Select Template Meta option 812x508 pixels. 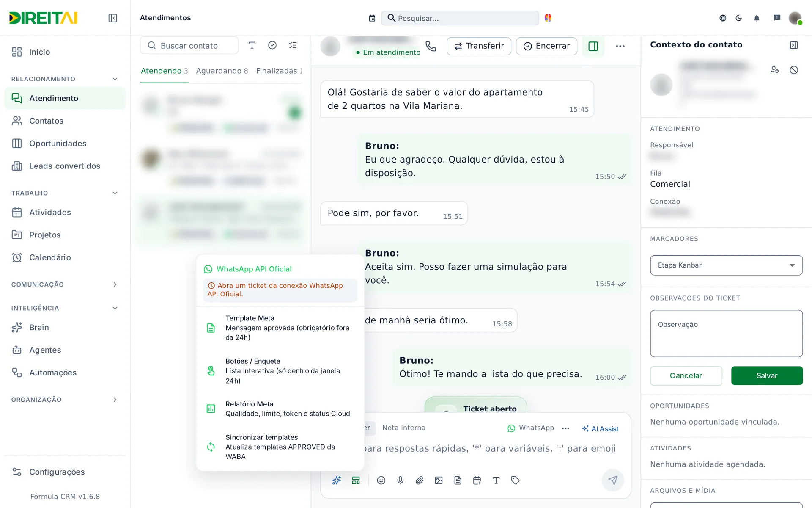click(x=280, y=328)
